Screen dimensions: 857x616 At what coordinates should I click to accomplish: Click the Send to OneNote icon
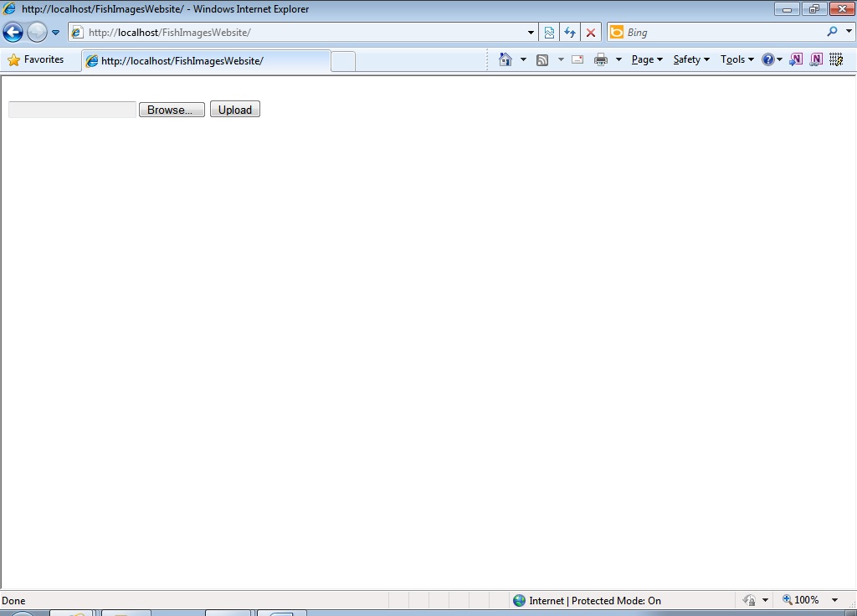tap(796, 59)
